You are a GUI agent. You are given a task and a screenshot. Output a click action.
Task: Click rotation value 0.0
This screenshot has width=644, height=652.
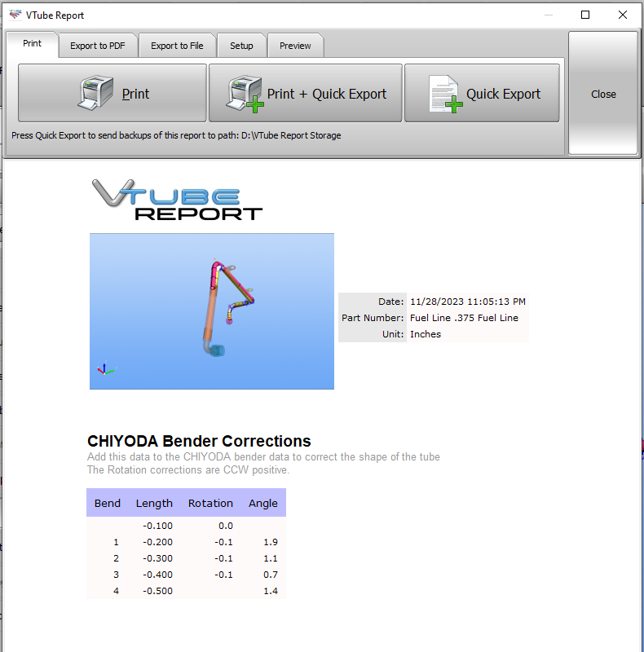click(226, 526)
